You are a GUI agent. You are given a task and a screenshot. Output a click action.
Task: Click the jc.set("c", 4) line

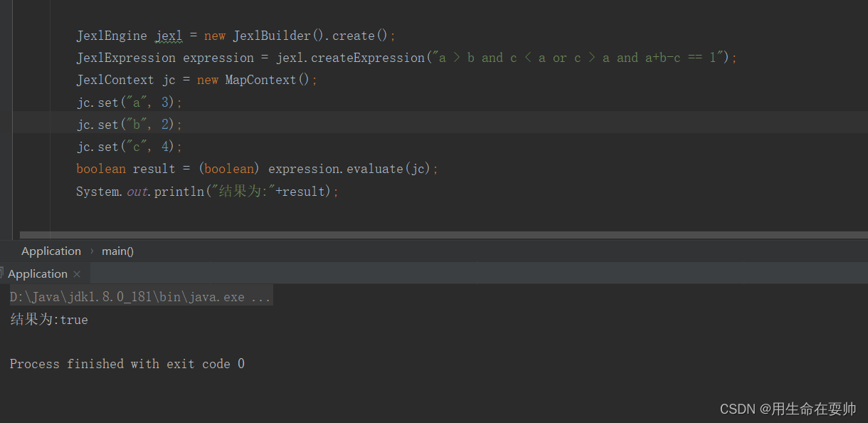tap(129, 147)
